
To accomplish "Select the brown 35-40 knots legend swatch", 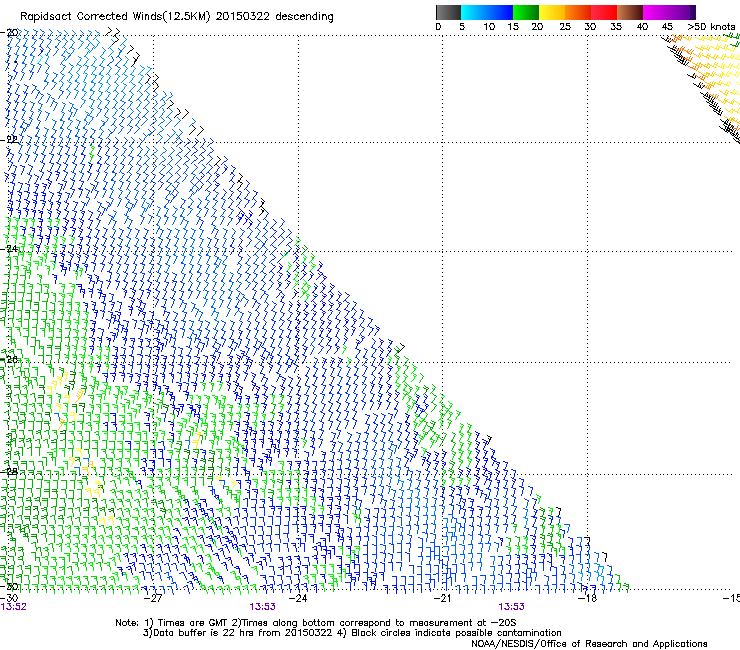I will click(x=630, y=12).
